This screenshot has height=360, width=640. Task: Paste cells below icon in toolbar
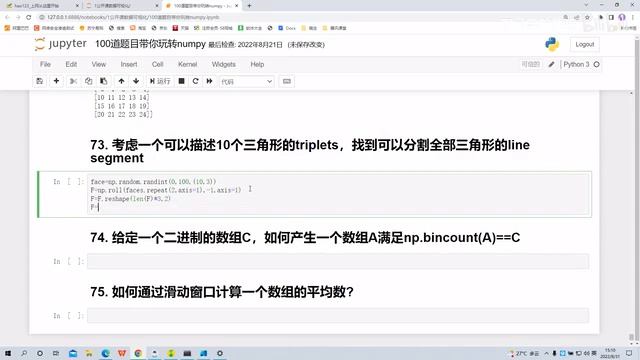(x=104, y=81)
